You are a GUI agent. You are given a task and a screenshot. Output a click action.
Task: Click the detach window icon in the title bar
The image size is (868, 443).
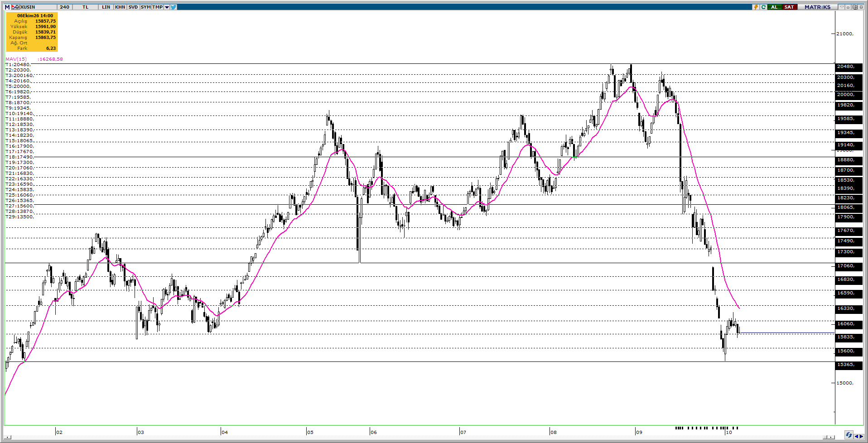(x=854, y=7)
